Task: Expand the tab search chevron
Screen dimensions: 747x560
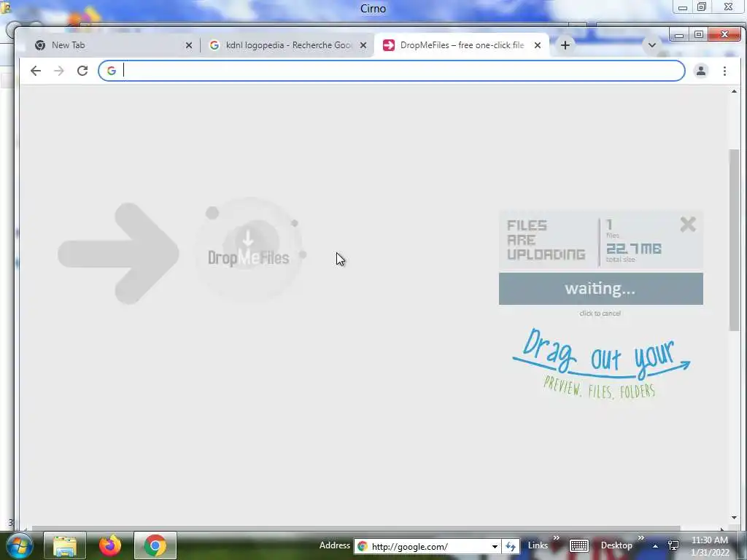Action: [x=651, y=45]
